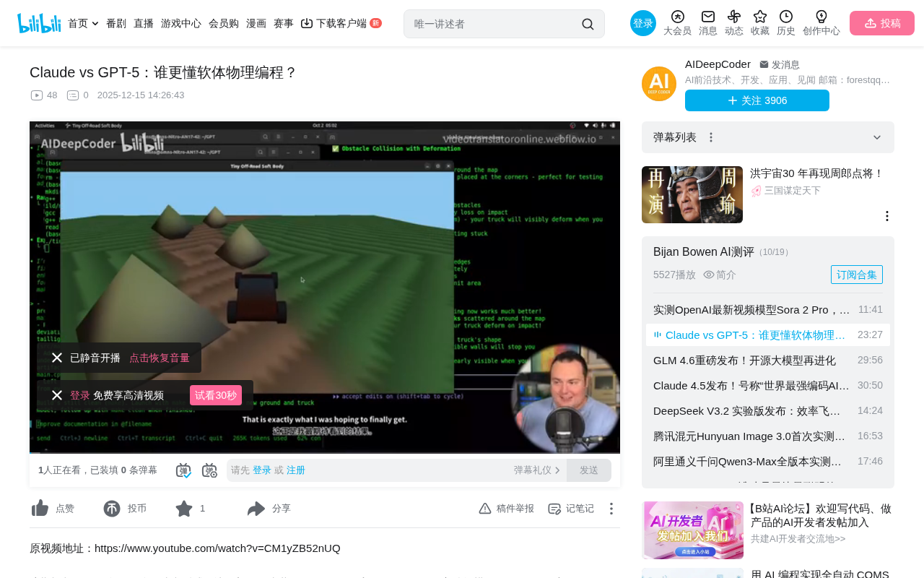Click 试看30秒 trial button
924x578 pixels.
216,395
